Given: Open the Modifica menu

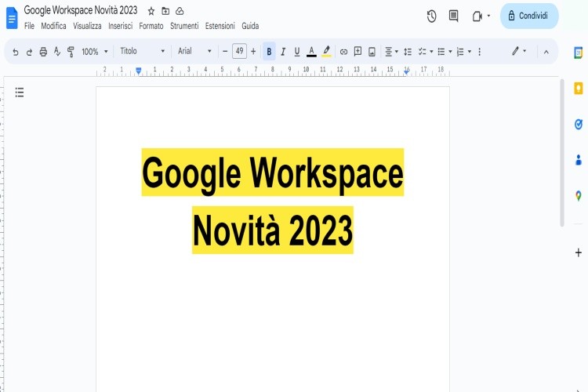Looking at the screenshot, I should tap(53, 26).
